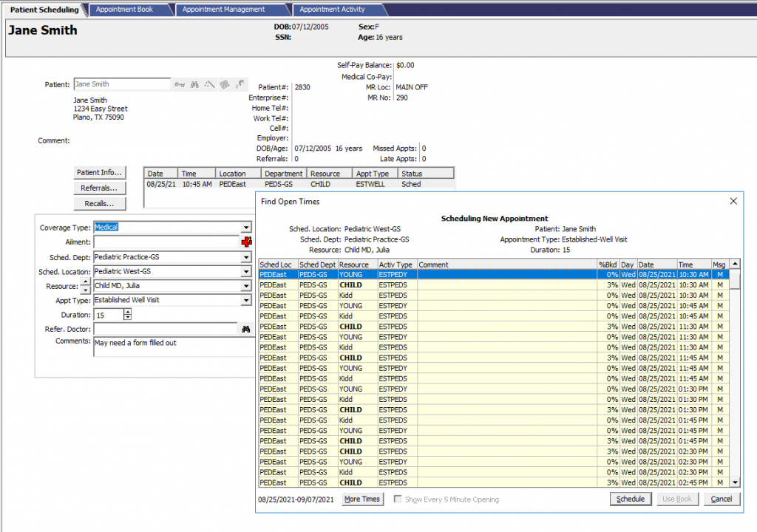This screenshot has width=757, height=532.
Task: Sort by Resource column in open times
Action: click(x=357, y=265)
